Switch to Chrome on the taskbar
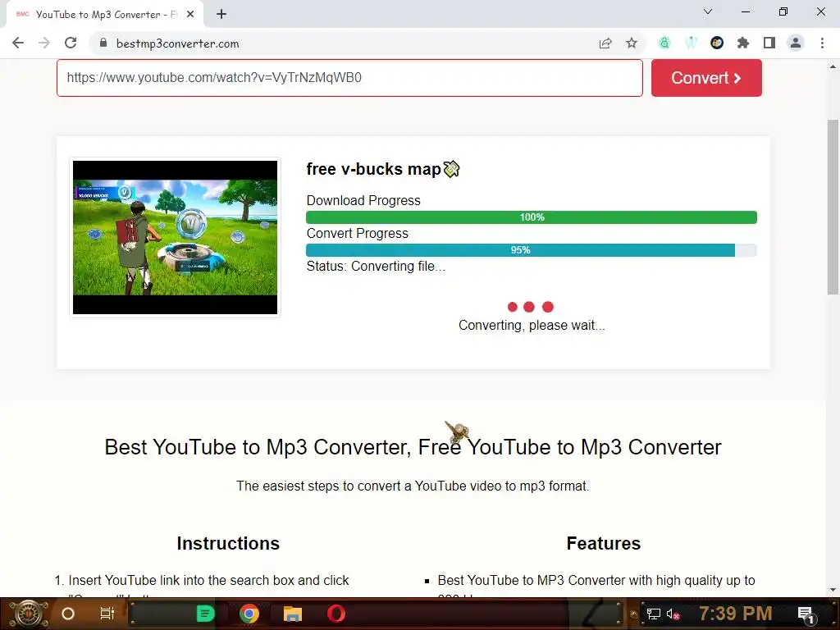 point(249,614)
